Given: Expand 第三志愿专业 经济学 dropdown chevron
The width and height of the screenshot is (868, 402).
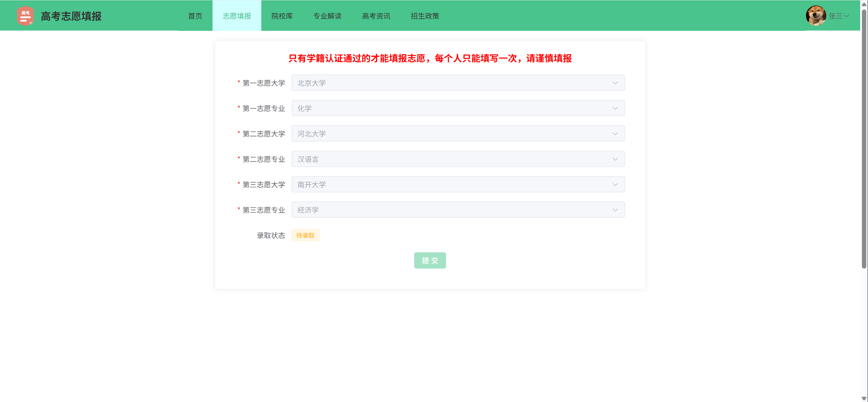Looking at the screenshot, I should point(615,210).
